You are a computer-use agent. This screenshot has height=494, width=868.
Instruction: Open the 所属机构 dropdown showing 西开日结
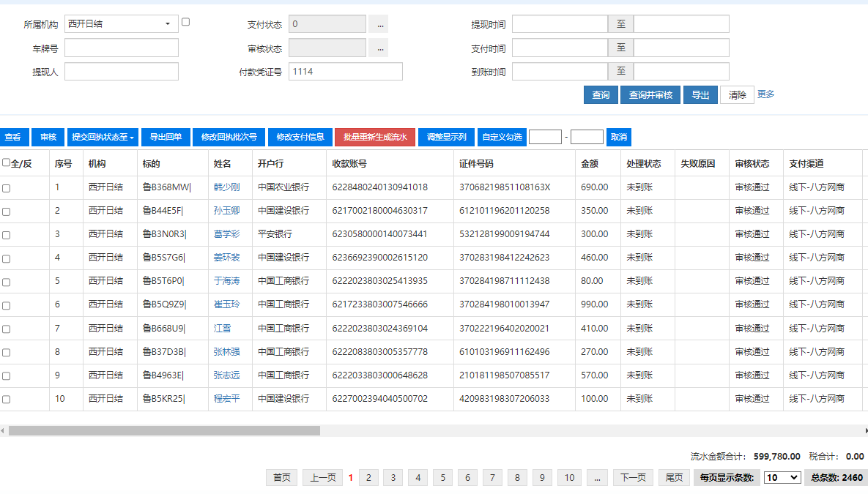tap(122, 24)
